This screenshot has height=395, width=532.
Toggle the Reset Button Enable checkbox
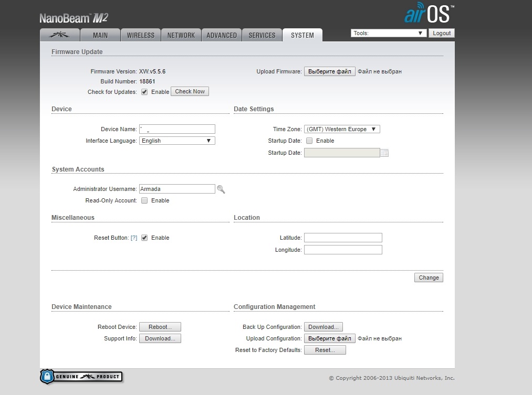pos(144,238)
